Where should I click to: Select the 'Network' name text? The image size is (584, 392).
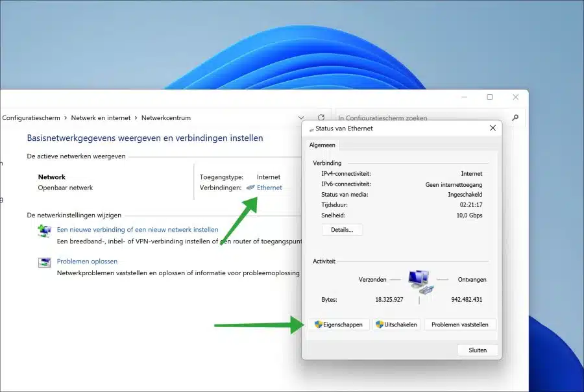point(52,177)
